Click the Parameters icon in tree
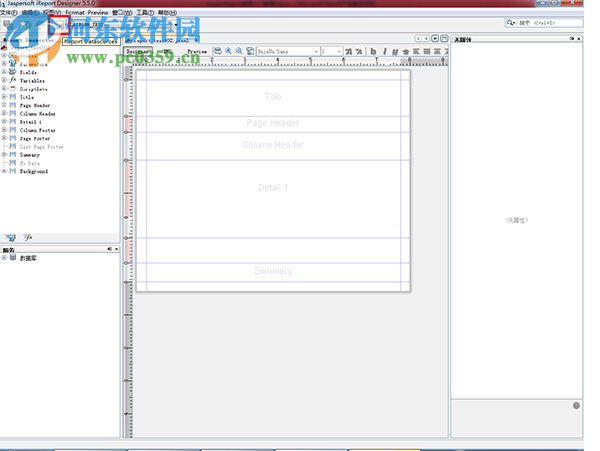The image size is (600, 451). [13, 63]
